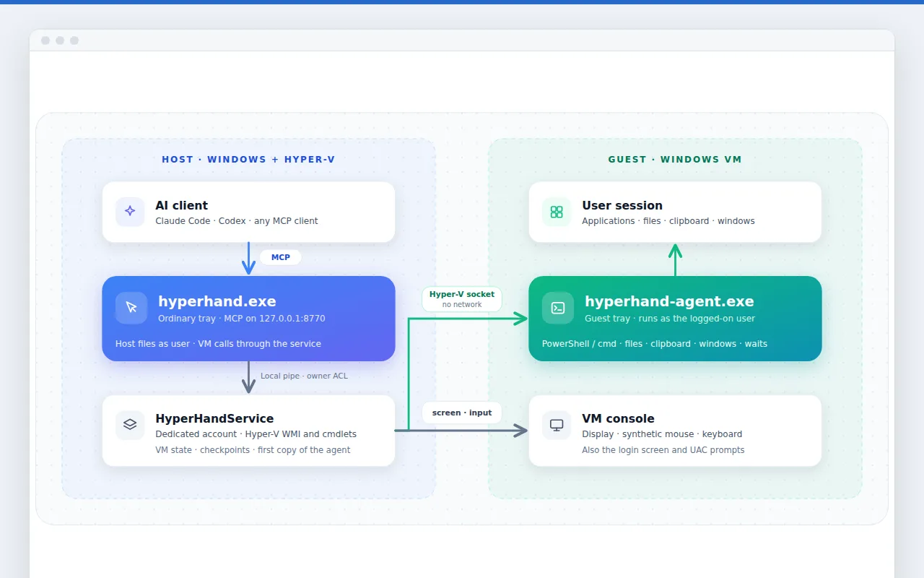Screen dimensions: 924x578
Task: Click "Also the login screen and UAC prompts"
Action: [x=663, y=450]
